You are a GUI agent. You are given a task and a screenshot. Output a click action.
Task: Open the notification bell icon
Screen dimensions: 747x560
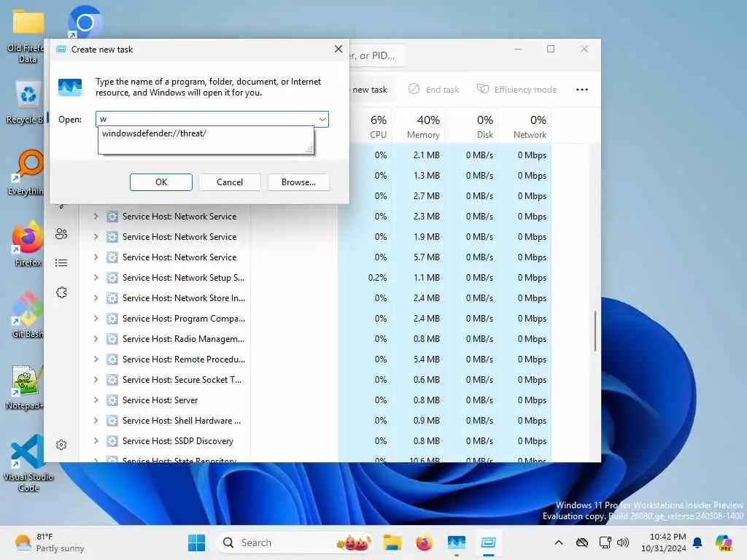(697, 542)
